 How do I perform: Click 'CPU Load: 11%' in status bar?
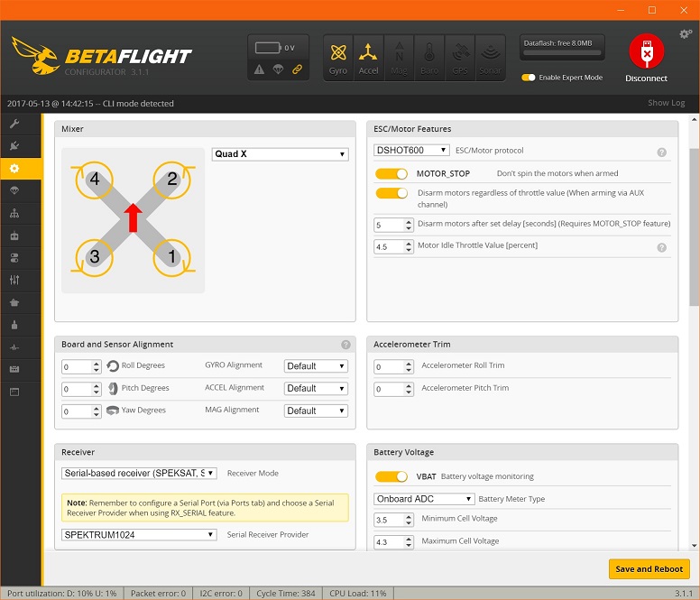tap(357, 594)
